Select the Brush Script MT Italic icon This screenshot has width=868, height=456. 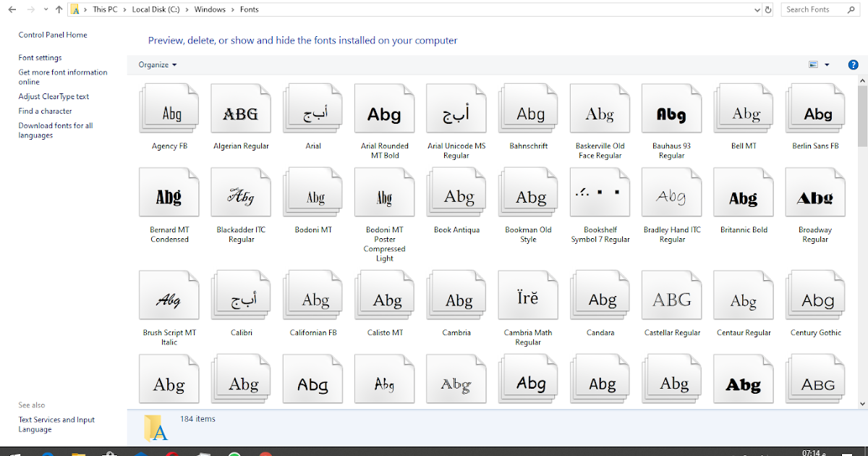[169, 295]
